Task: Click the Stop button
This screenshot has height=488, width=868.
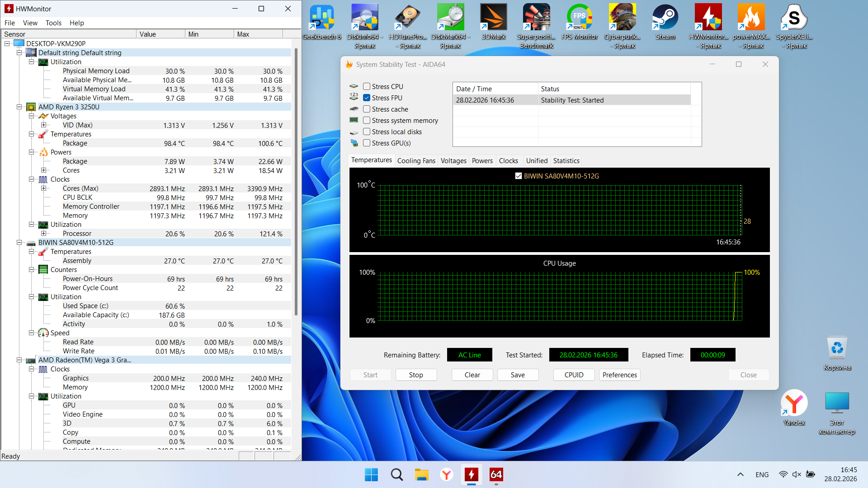Action: (415, 375)
